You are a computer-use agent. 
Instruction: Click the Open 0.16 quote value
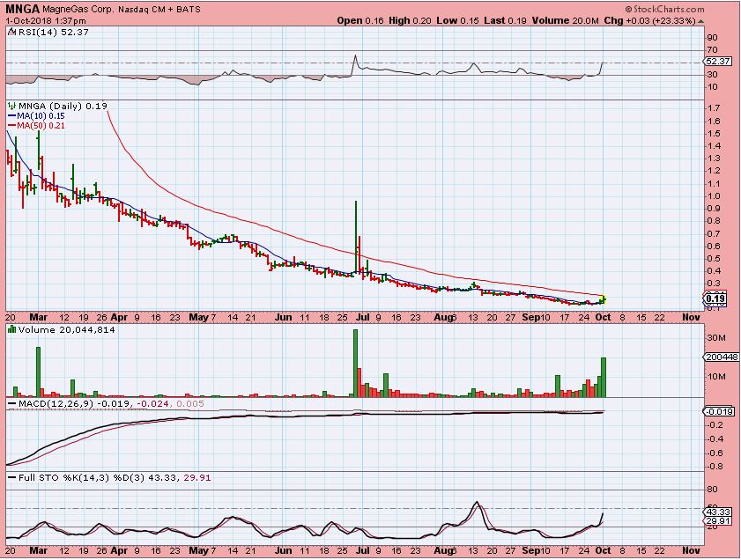(360, 21)
